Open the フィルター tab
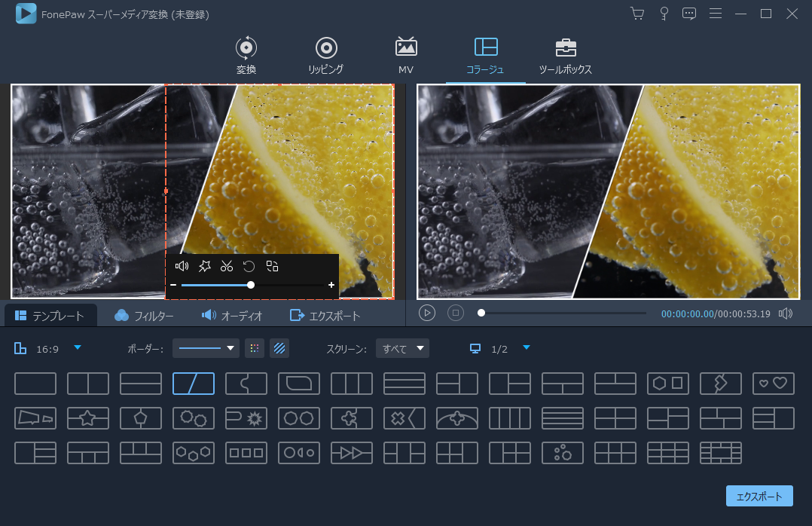The width and height of the screenshot is (812, 526). [x=144, y=316]
